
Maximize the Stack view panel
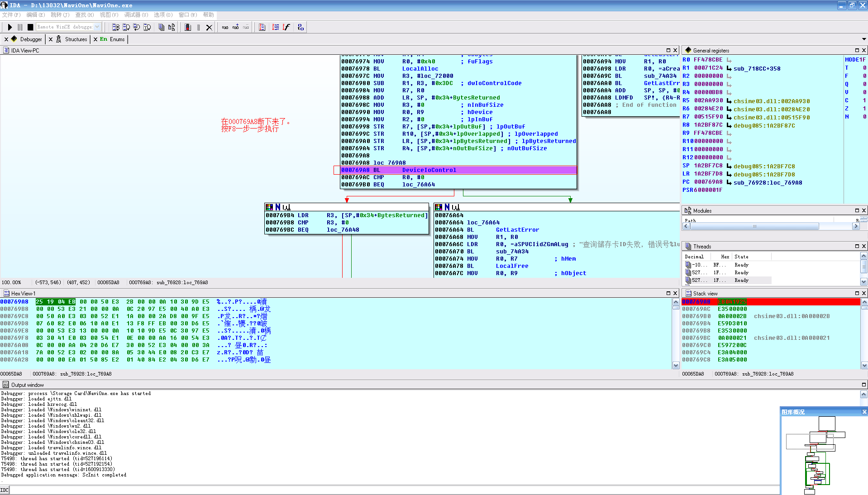[x=857, y=293]
